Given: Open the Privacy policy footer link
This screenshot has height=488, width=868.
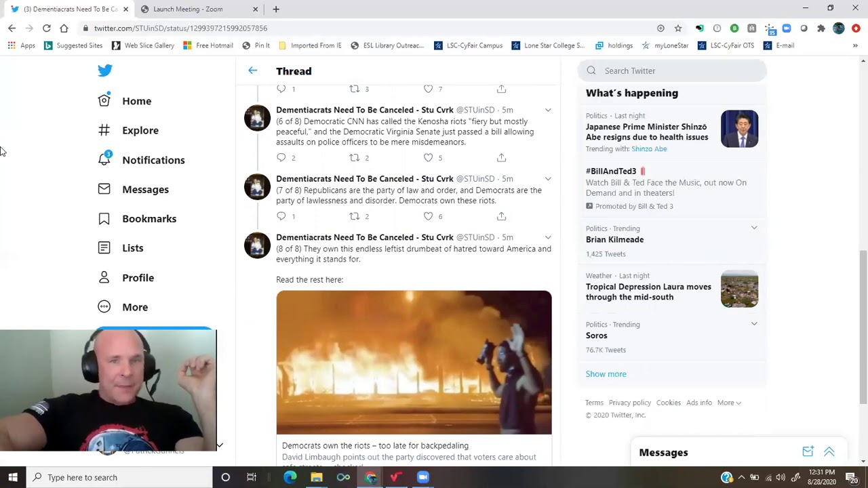Looking at the screenshot, I should pyautogui.click(x=629, y=403).
